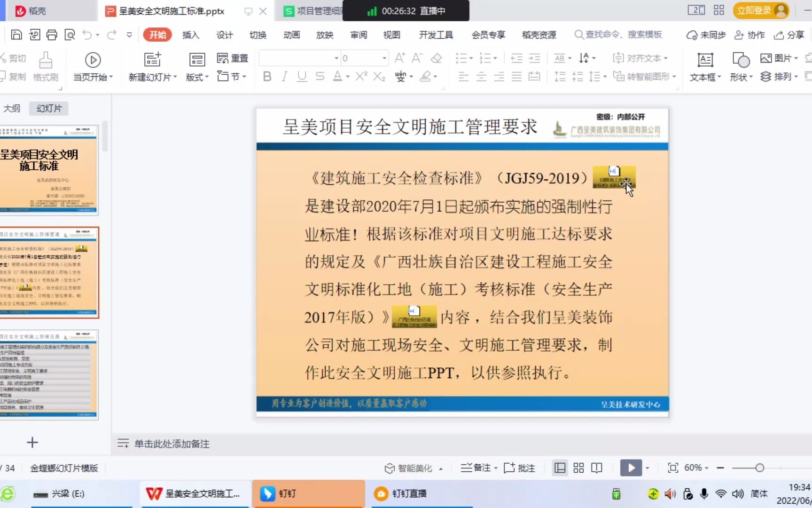Open the Slideshow (放映) ribbon tab
The height and width of the screenshot is (508, 812).
pos(325,35)
